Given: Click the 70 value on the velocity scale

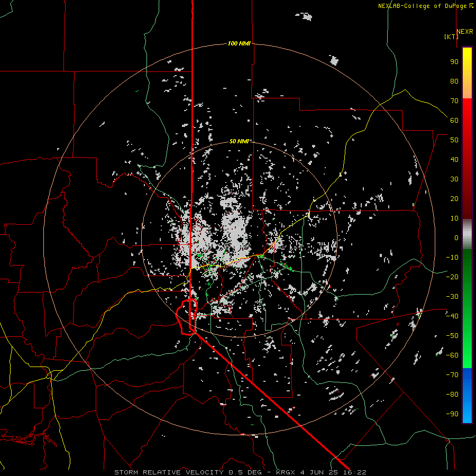Looking at the screenshot, I should point(454,101).
